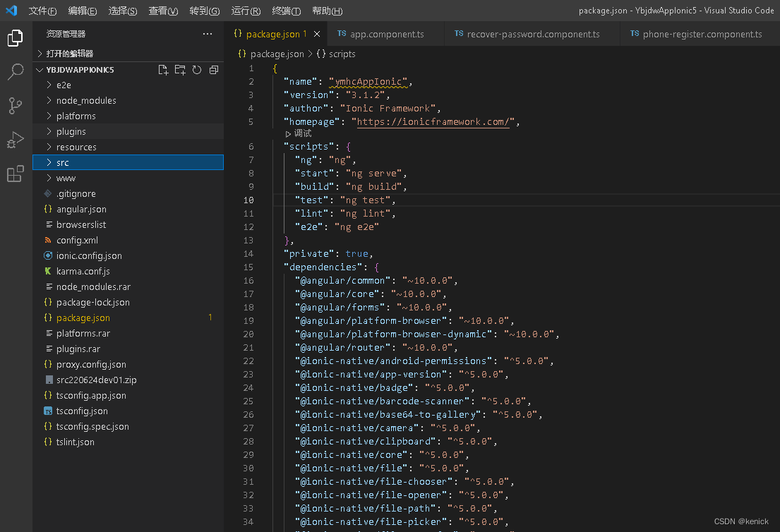
Task: Click the angular.json braces icon
Action: 48,209
